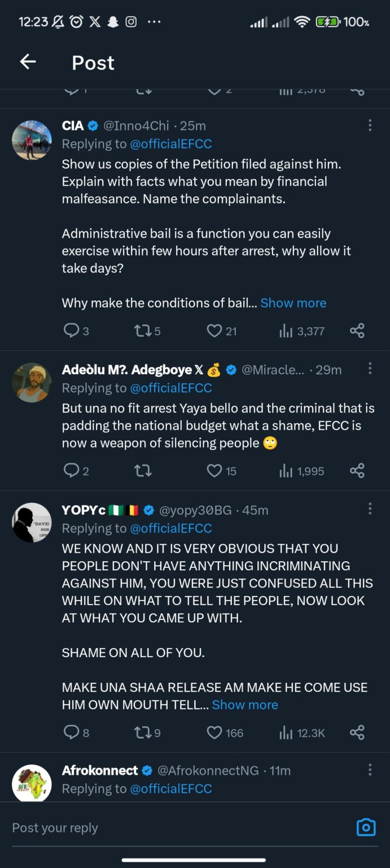This screenshot has width=390, height=868.
Task: View analytics of YOPYc's post showing 12.3K
Action: (x=303, y=733)
